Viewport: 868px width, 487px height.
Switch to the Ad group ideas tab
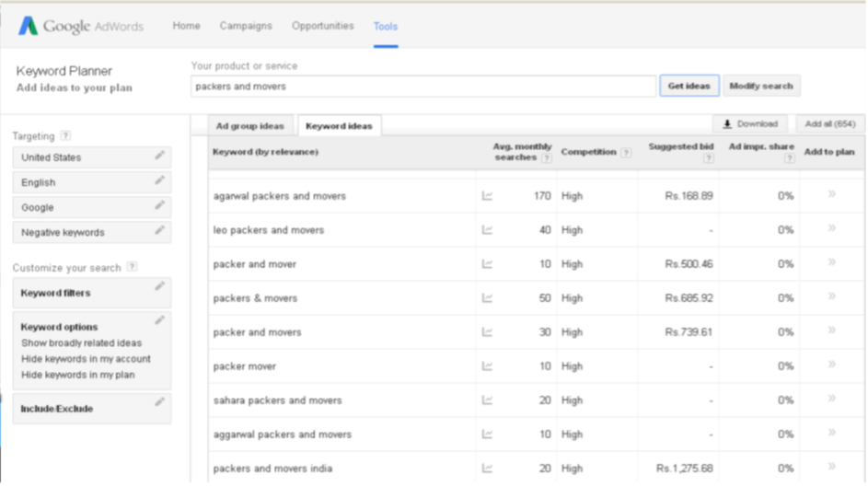249,126
